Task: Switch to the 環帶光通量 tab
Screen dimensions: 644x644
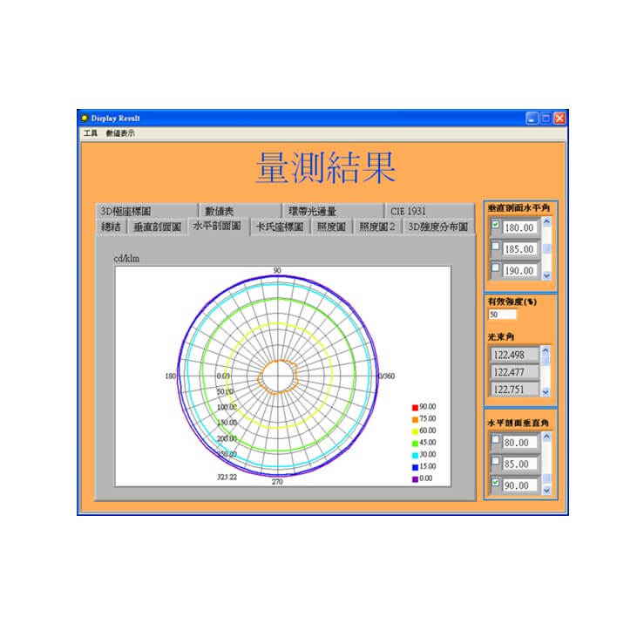Action: 333,211
